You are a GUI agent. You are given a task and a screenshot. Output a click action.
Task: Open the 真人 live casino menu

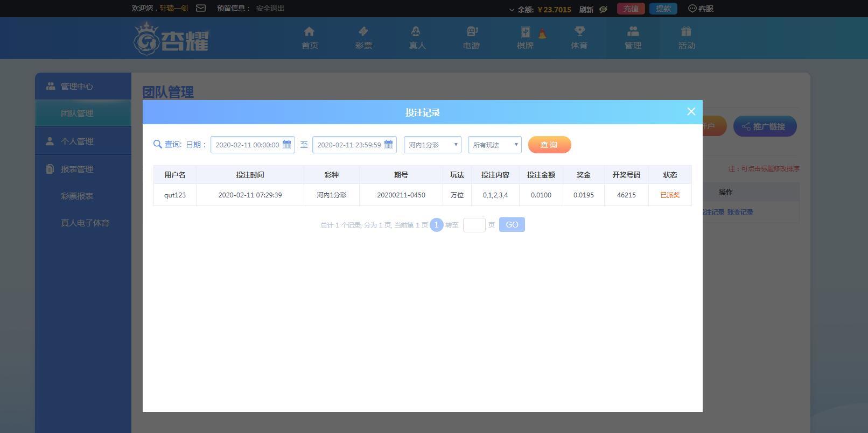(417, 38)
